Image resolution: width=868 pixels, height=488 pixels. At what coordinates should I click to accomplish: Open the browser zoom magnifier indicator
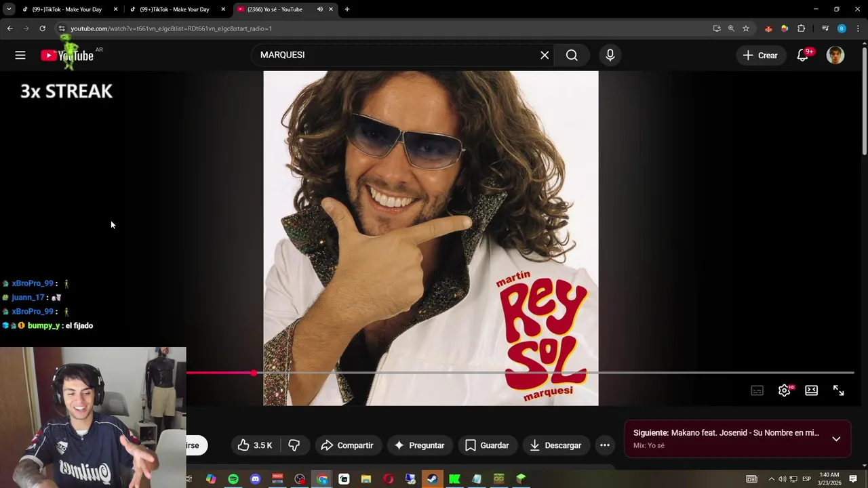click(731, 28)
